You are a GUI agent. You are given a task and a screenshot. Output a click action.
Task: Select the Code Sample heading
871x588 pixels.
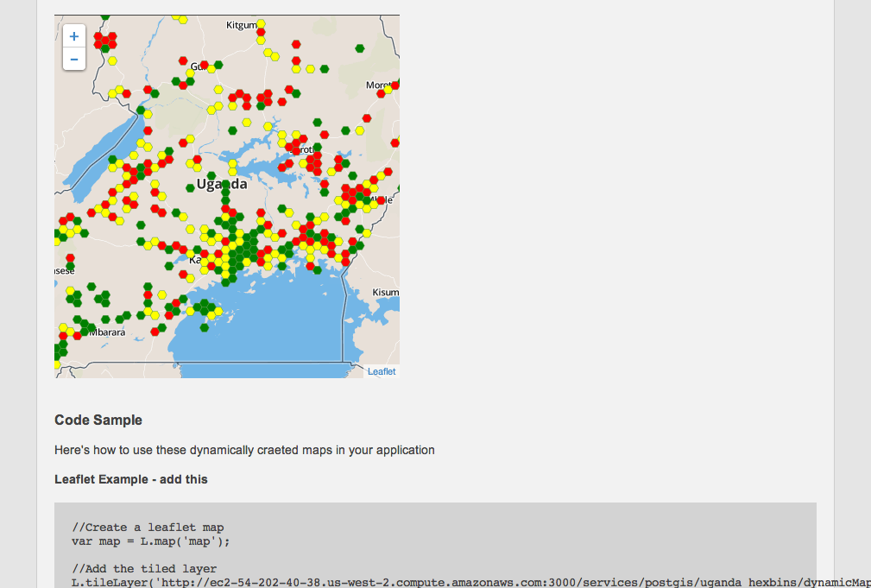tap(98, 420)
